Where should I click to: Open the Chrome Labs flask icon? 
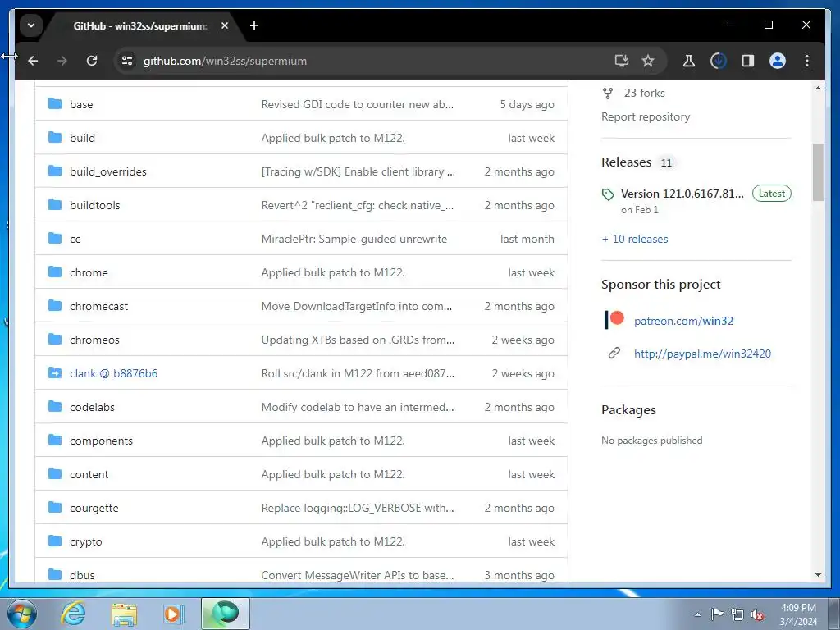point(689,61)
